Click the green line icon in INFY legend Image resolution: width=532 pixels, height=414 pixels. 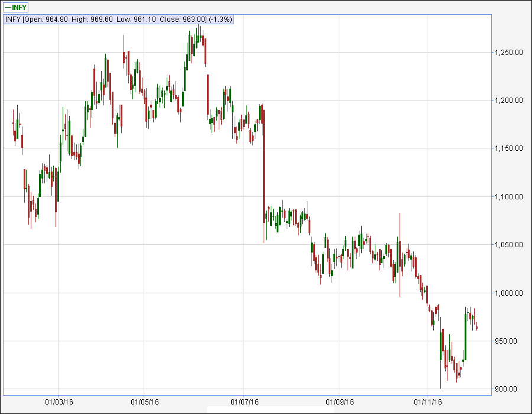(7, 7)
